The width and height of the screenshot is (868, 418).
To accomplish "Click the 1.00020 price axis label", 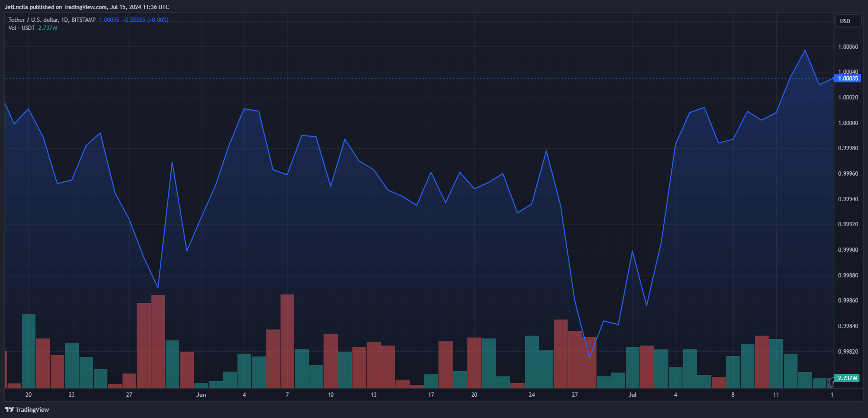I will coord(848,98).
